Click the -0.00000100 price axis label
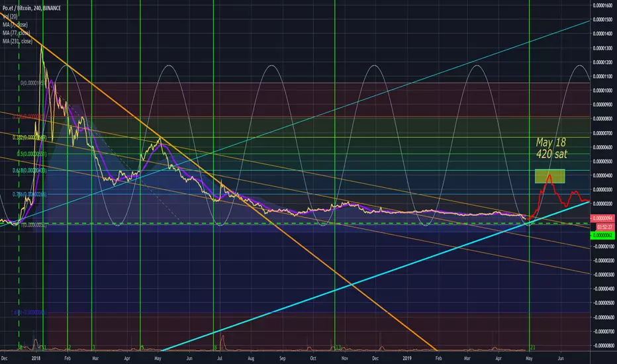Viewport: 617px width, 364px height. point(603,246)
